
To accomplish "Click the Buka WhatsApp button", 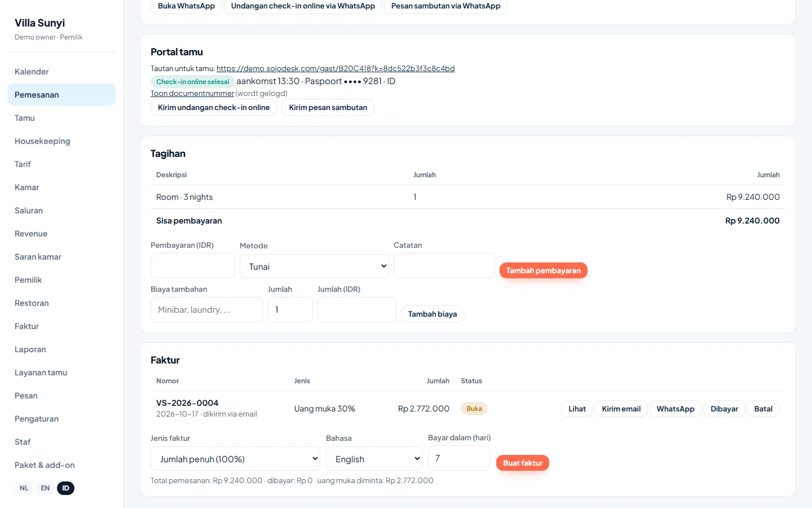I will (186, 6).
